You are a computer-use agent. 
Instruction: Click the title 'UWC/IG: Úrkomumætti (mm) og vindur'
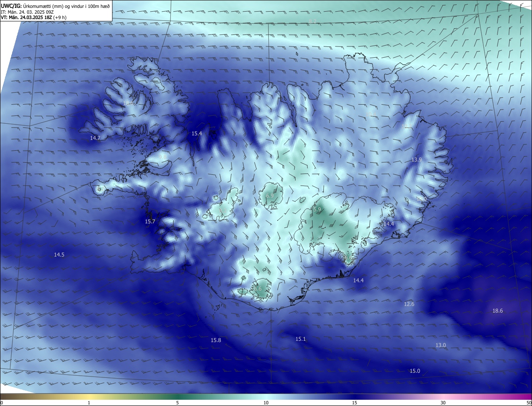56,5
